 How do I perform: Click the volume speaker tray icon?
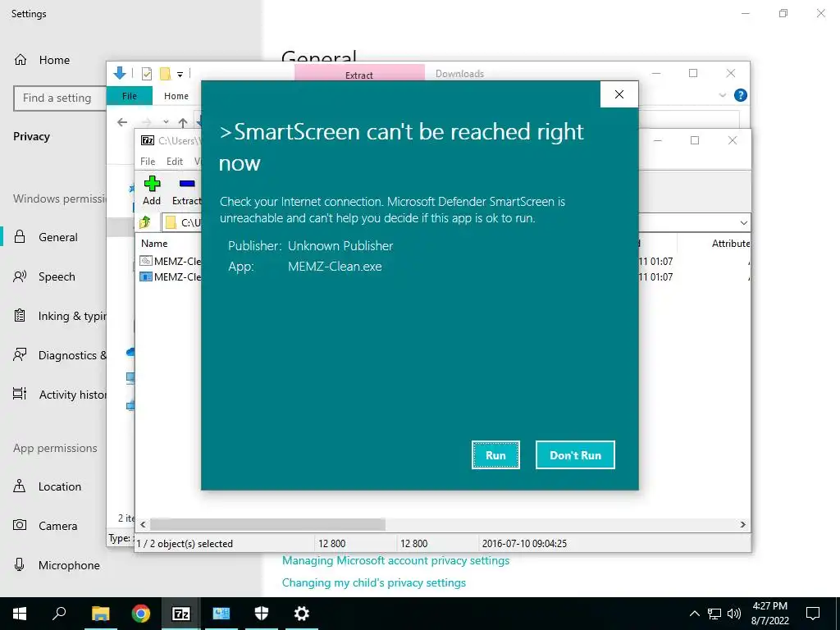click(734, 614)
